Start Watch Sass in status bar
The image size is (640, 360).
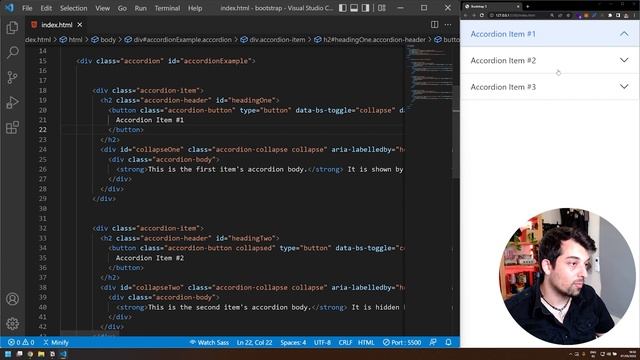209,342
